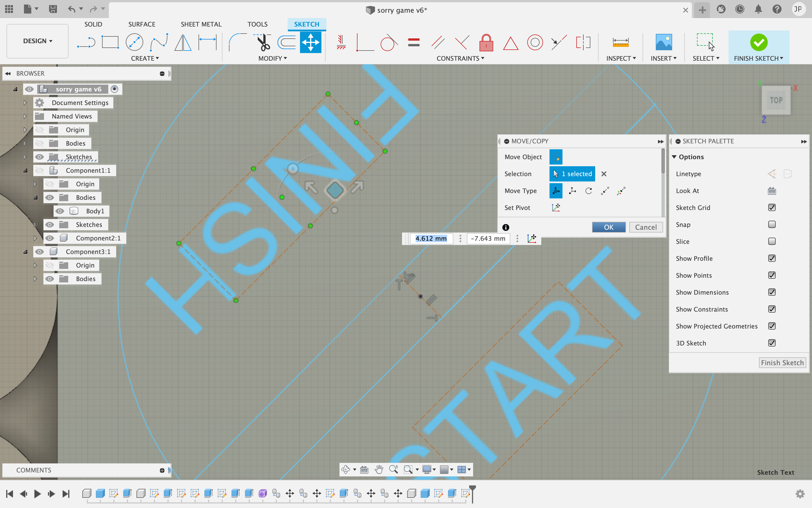Screen dimensions: 812x508
Task: Switch to the TOOLS tab
Action: pyautogui.click(x=257, y=24)
